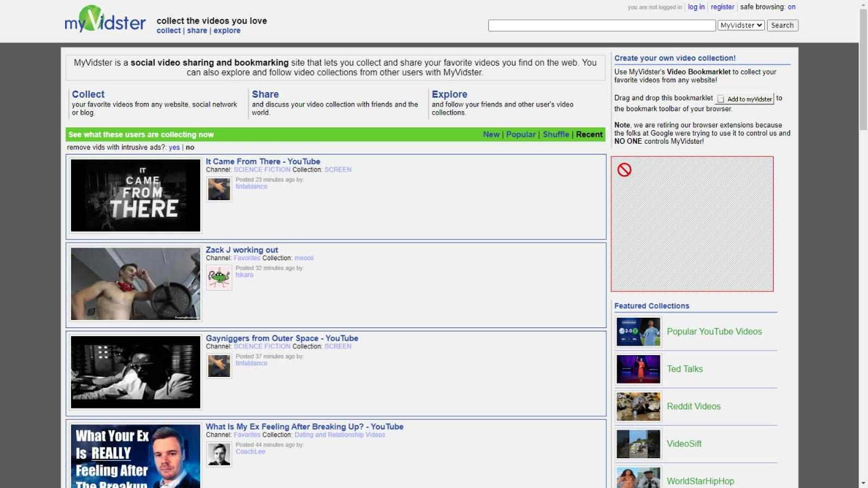The width and height of the screenshot is (868, 488).
Task: Click the myVidster logo
Action: tap(105, 20)
